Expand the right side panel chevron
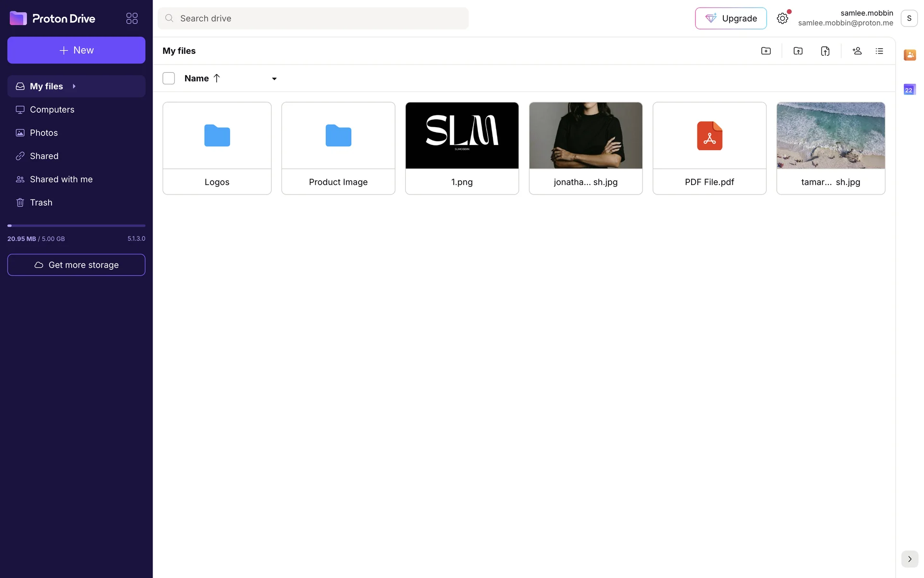 tap(910, 559)
